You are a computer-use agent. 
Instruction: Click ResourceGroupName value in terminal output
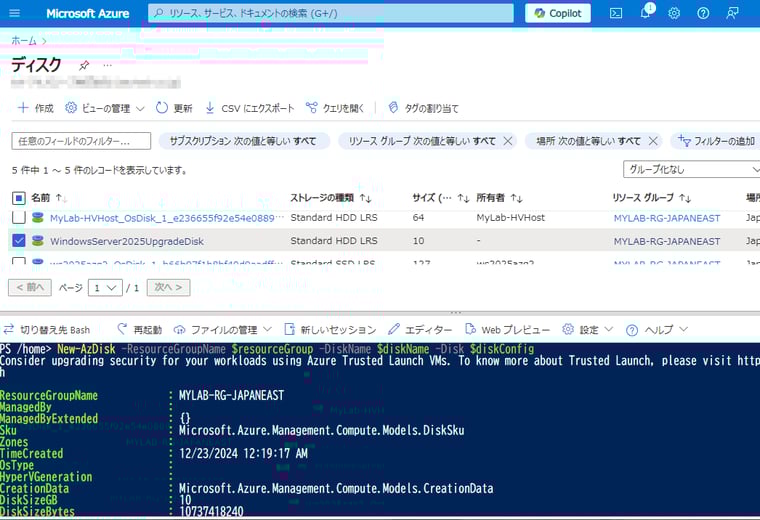(231, 395)
